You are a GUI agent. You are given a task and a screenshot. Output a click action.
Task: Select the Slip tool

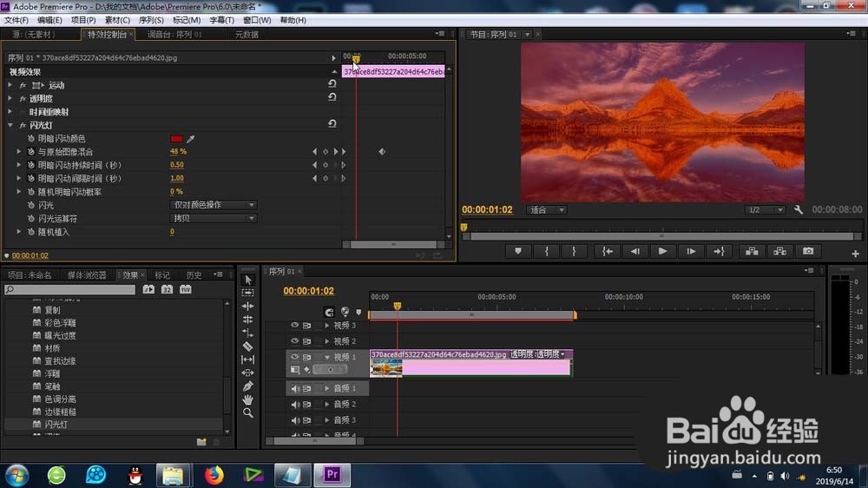tap(248, 359)
